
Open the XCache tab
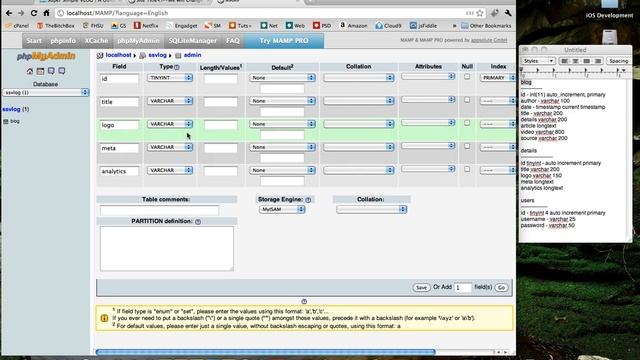(x=96, y=41)
